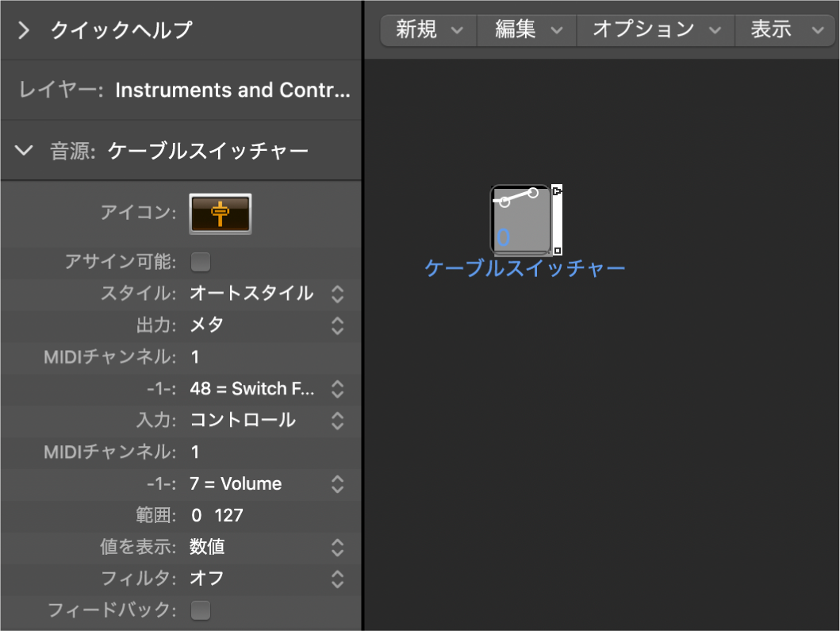
Task: Select the cable switcher object in the workspace
Action: 520,220
